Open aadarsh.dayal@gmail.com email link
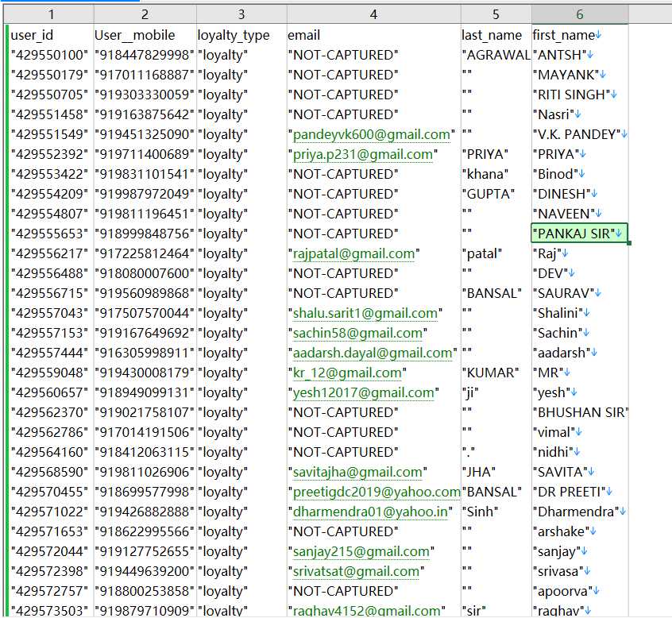 point(373,353)
